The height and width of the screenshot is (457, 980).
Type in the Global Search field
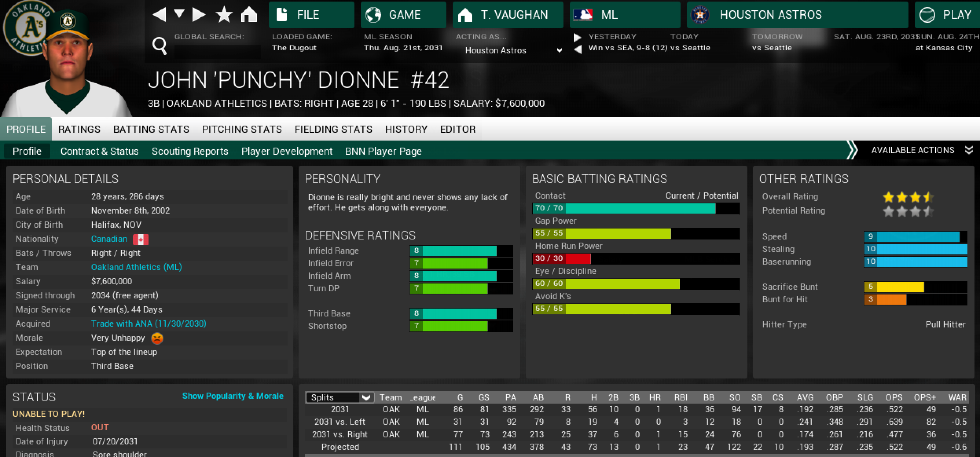[x=217, y=51]
